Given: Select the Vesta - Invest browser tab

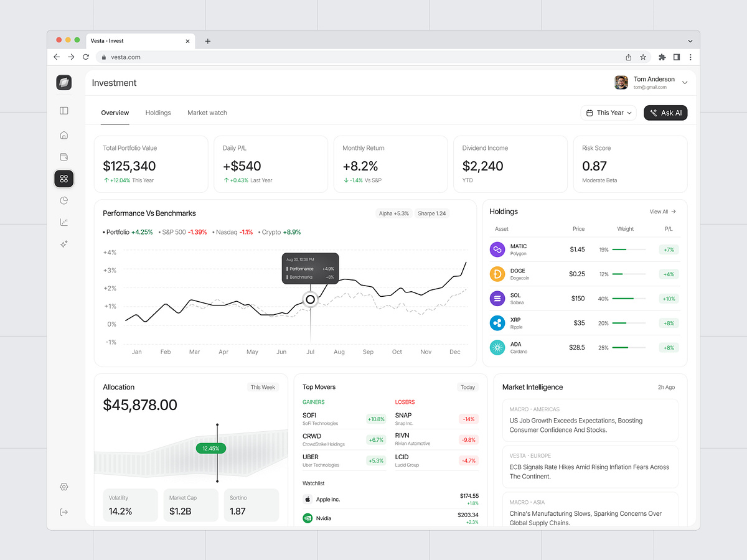Looking at the screenshot, I should (139, 40).
